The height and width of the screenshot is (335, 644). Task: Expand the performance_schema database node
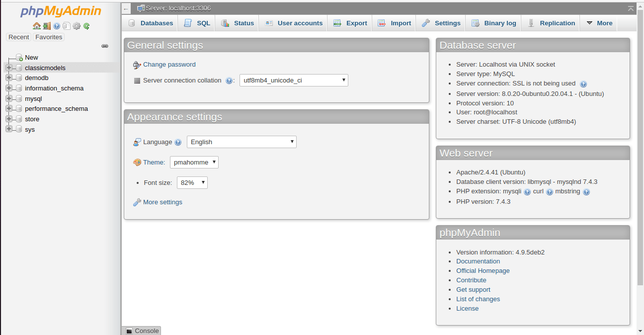tap(8, 108)
